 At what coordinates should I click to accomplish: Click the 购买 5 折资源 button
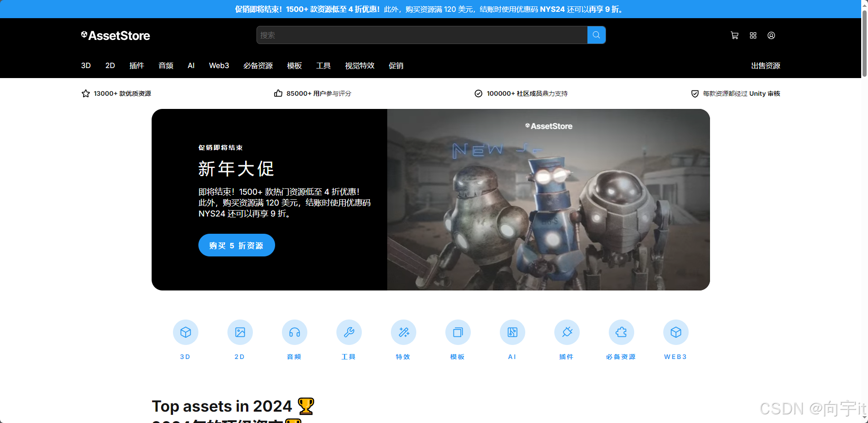237,245
